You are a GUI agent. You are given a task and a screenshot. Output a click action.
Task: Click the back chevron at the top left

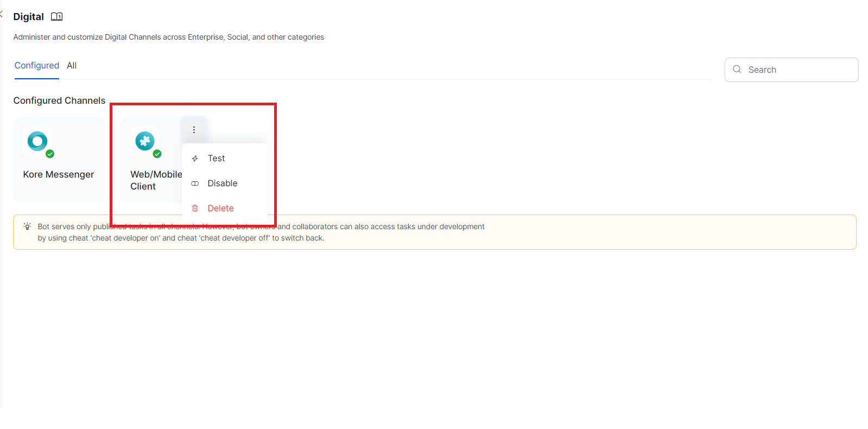2,14
